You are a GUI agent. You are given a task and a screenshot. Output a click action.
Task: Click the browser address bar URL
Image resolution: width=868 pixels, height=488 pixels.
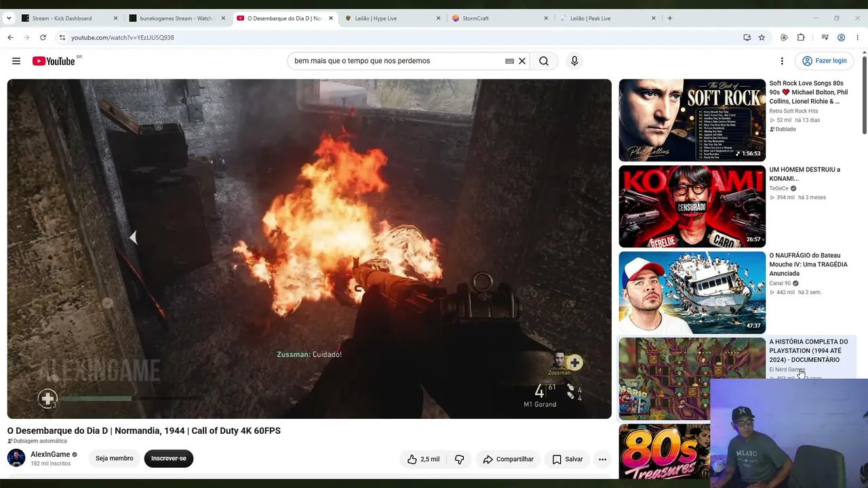[x=123, y=37]
